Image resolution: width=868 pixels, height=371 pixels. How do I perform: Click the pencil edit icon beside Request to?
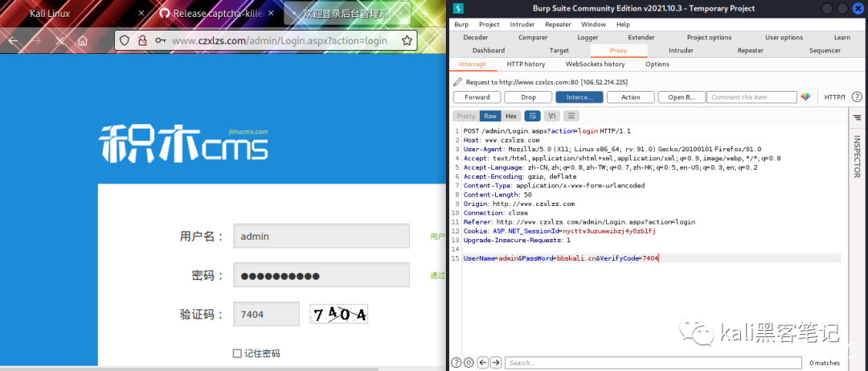pos(457,81)
